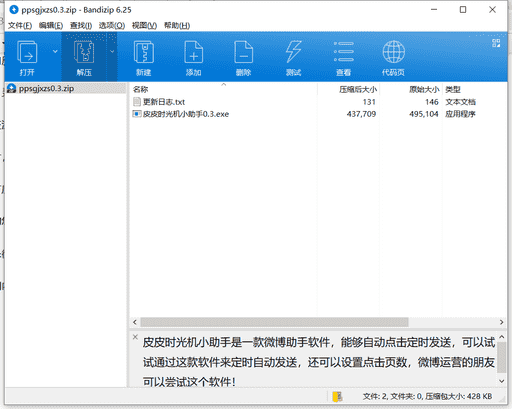This screenshot has width=512, height=409.
Task: Click the grid layout icon in the toolbar corner
Action: 496,43
